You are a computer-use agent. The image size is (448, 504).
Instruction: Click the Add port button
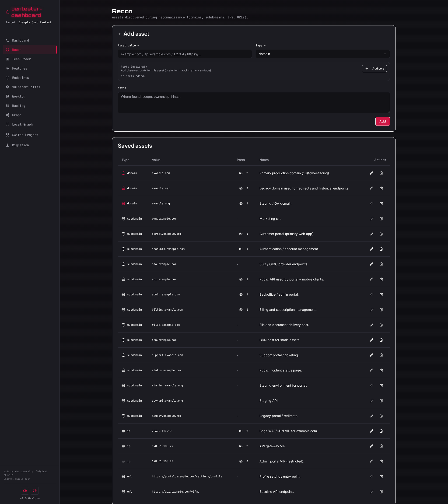374,69
